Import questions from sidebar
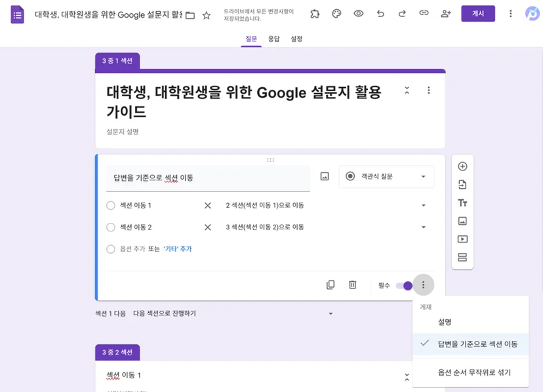 click(x=462, y=185)
